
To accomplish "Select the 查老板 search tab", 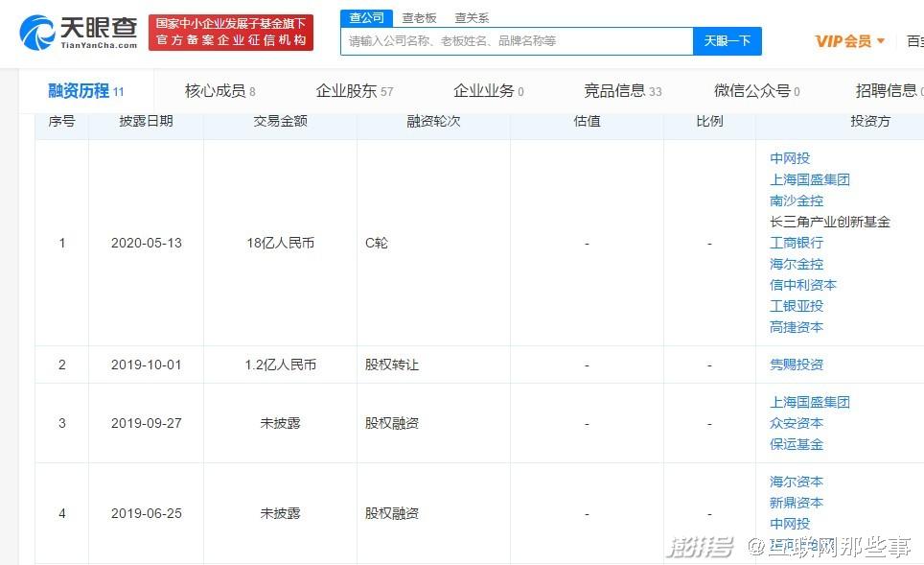I will [419, 18].
